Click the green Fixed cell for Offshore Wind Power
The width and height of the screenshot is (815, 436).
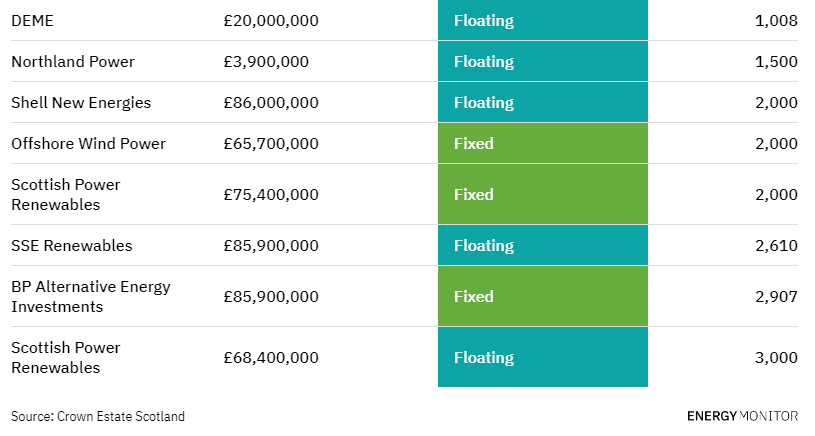[543, 143]
